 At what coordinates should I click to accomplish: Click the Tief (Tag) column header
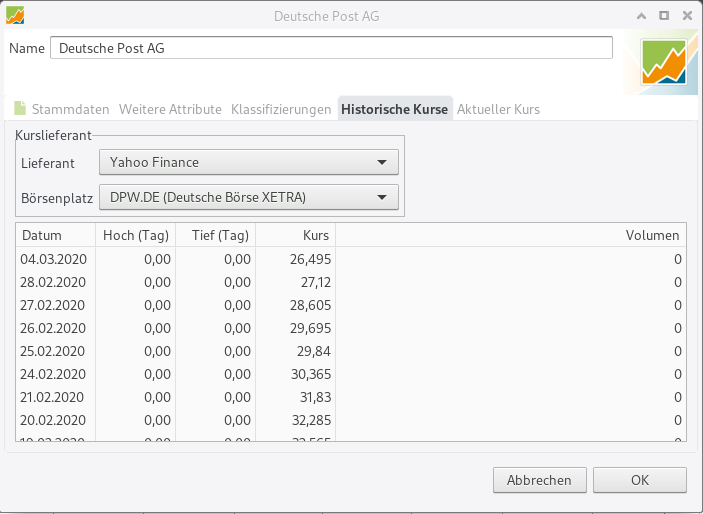point(216,235)
